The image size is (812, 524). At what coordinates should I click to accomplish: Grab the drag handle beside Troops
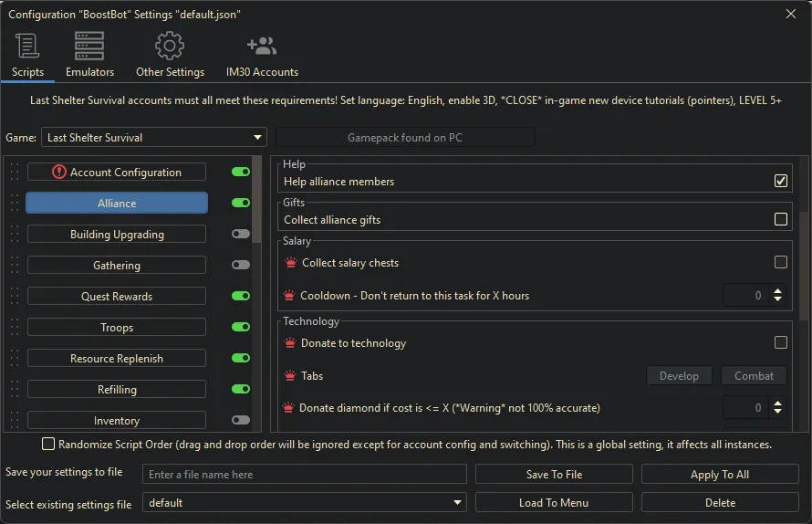(15, 327)
